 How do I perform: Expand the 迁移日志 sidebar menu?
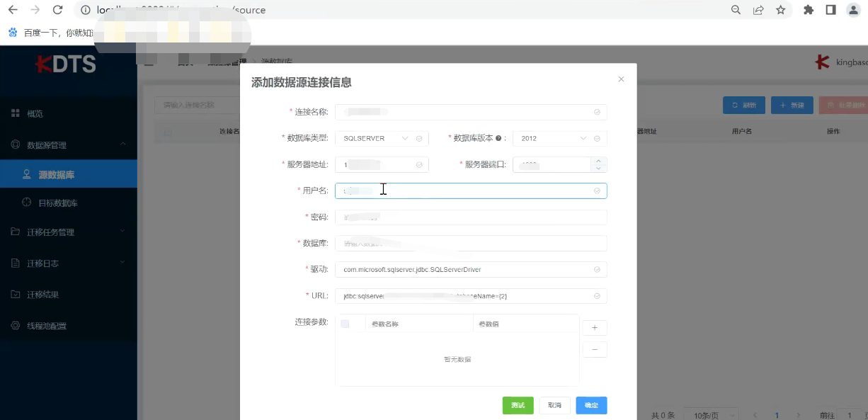pyautogui.click(x=69, y=263)
